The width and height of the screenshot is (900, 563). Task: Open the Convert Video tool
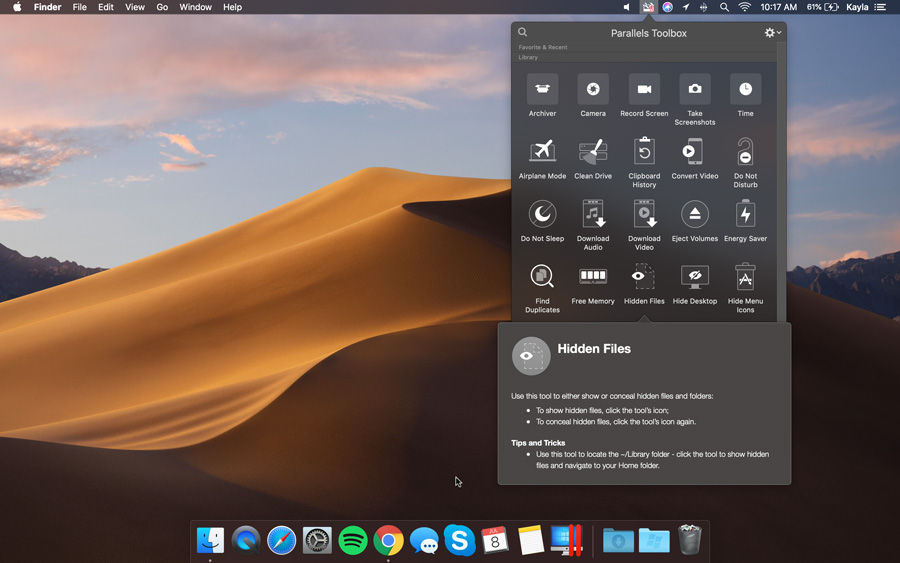(695, 159)
